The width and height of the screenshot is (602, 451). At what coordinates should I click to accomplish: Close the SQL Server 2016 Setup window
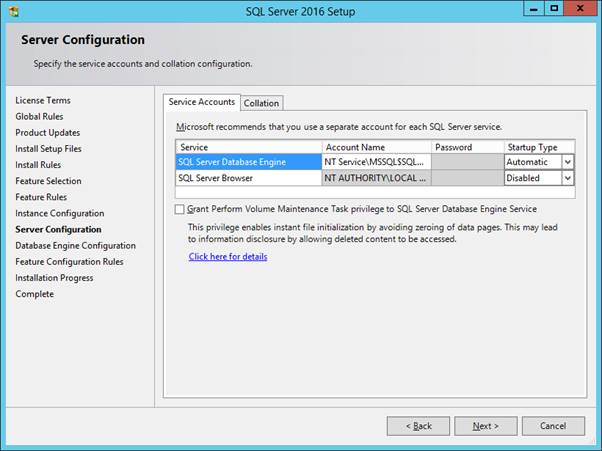pos(580,8)
